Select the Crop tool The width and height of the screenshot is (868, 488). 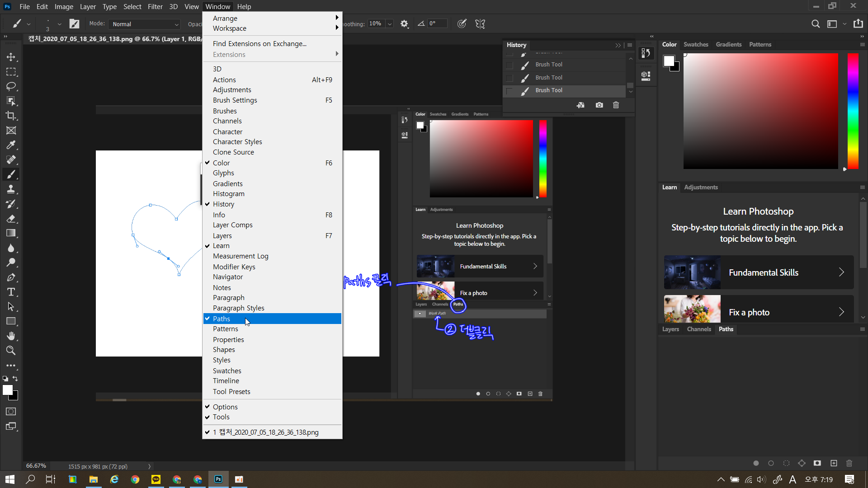tap(11, 116)
